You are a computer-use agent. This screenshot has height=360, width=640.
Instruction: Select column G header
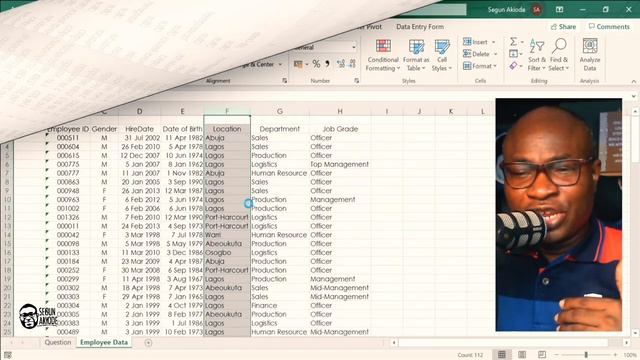tap(280, 111)
